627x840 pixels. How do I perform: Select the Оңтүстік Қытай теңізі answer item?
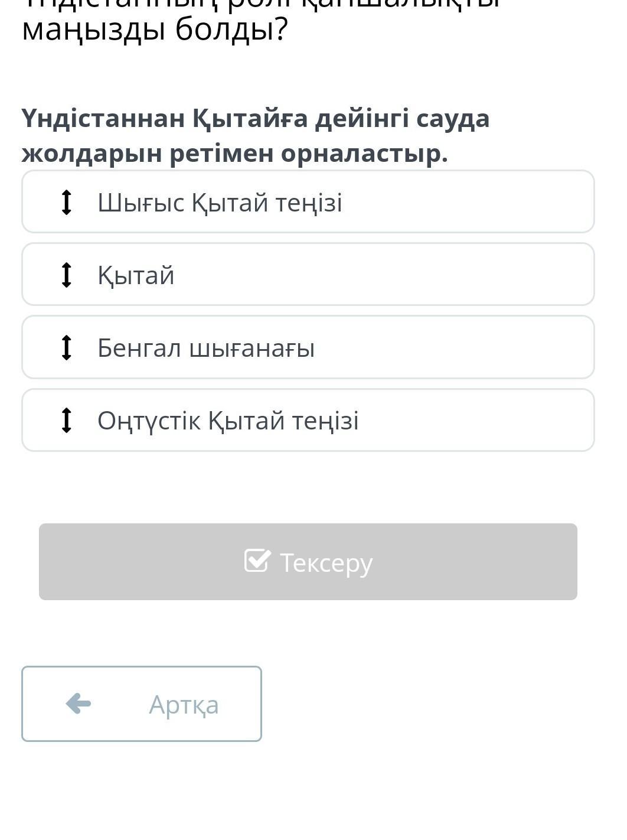308,420
